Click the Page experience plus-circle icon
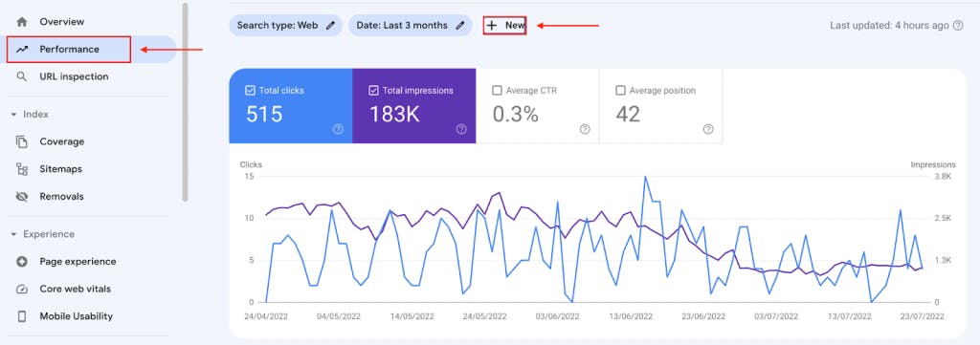Image resolution: width=980 pixels, height=345 pixels. [x=22, y=262]
